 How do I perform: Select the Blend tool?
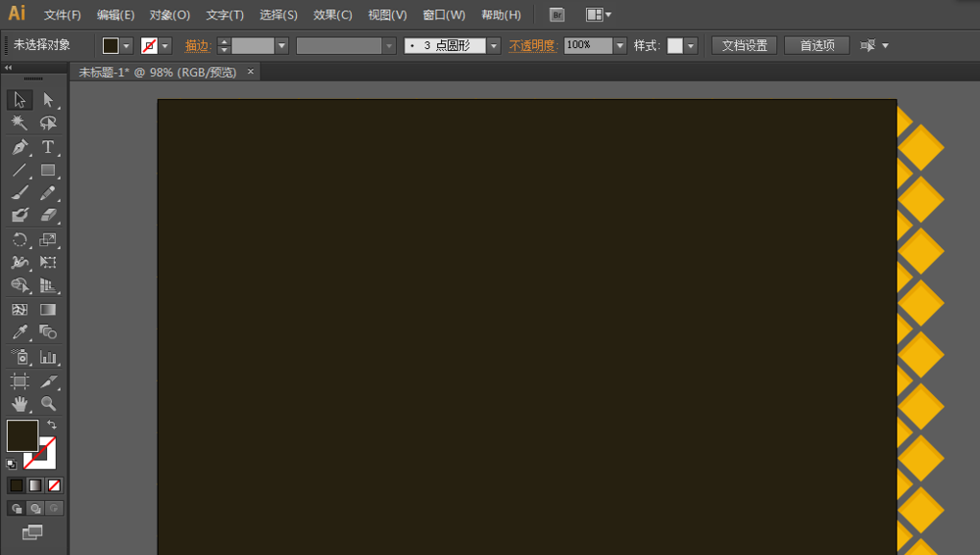pyautogui.click(x=48, y=331)
